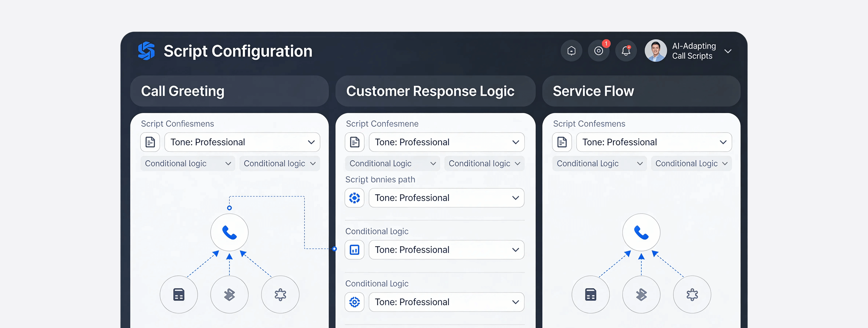The image size is (868, 328).
Task: Click the spinner icon under Script bnnies path
Action: point(354,198)
